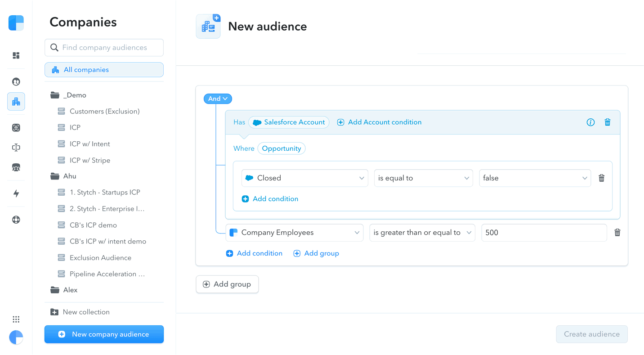The image size is (644, 355).
Task: Click the Alex folder icon
Action: [55, 290]
